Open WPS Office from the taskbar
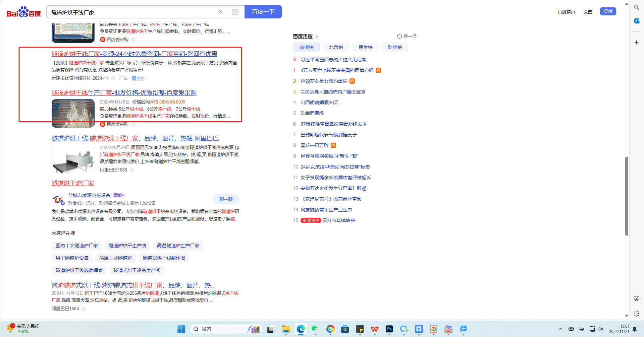The image size is (644, 337). coord(374,329)
